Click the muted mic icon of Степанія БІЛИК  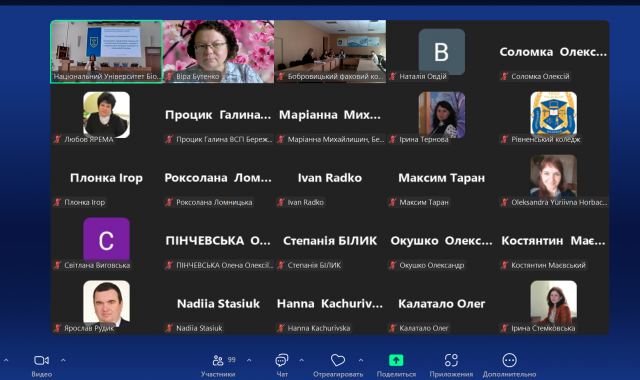(281, 265)
